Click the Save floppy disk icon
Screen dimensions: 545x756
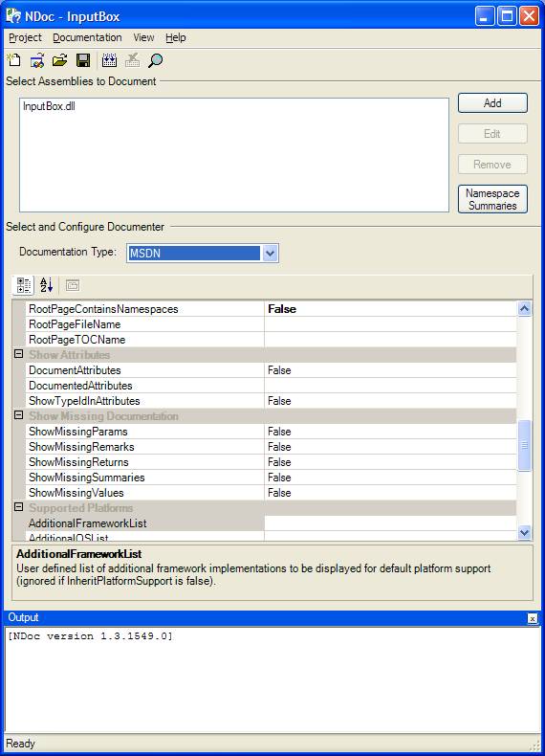pos(83,60)
